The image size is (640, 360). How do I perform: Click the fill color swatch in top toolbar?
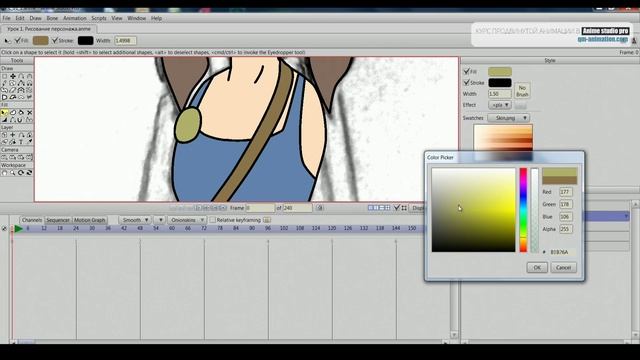(x=40, y=40)
